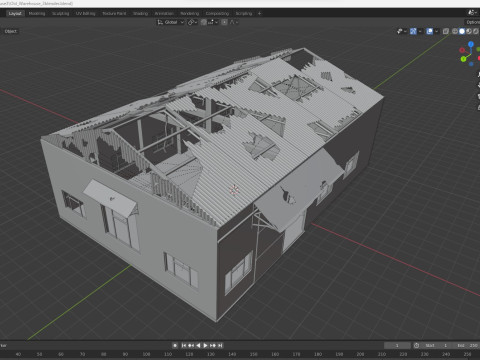Switch to material preview shading
Screen dimensions: 480x360
(469, 31)
